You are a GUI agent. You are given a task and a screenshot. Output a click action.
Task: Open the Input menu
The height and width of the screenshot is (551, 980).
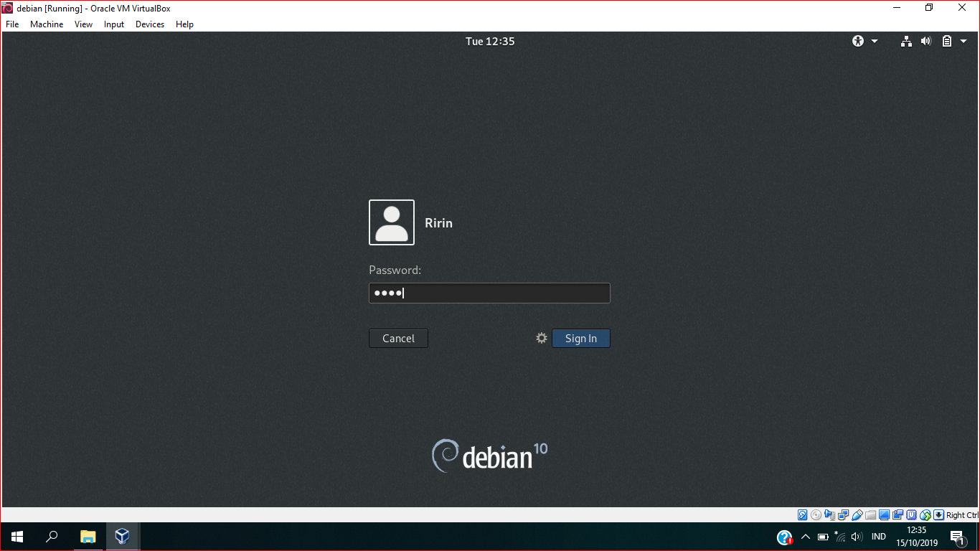[114, 24]
